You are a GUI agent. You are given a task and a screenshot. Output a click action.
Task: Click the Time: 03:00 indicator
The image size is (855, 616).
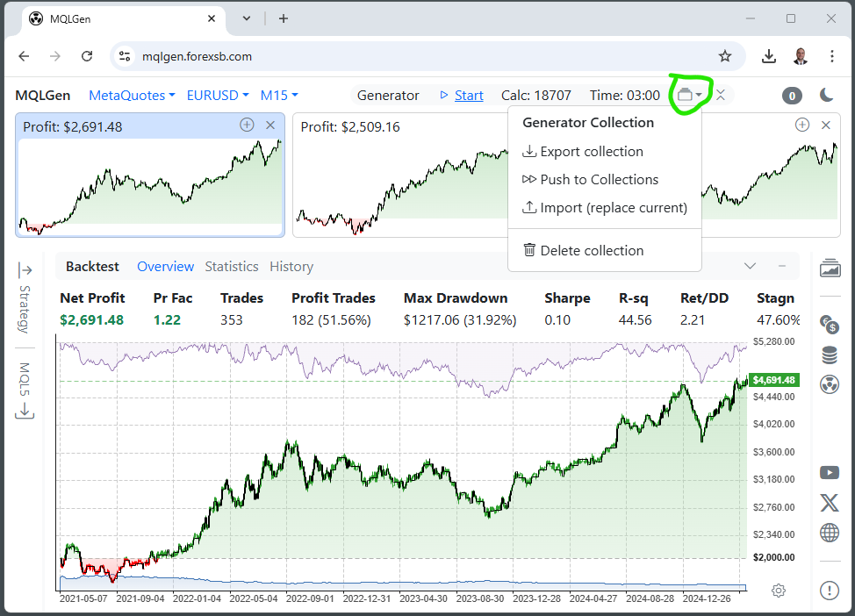(625, 96)
